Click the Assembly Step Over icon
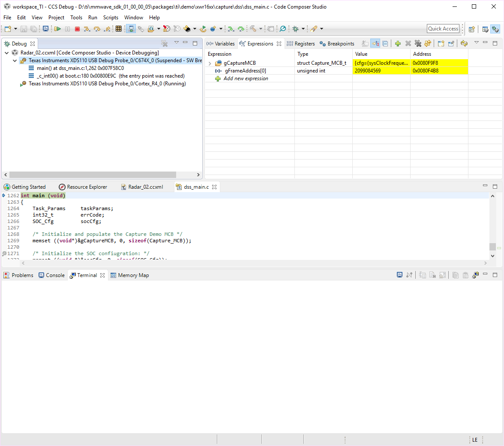 tap(241, 29)
